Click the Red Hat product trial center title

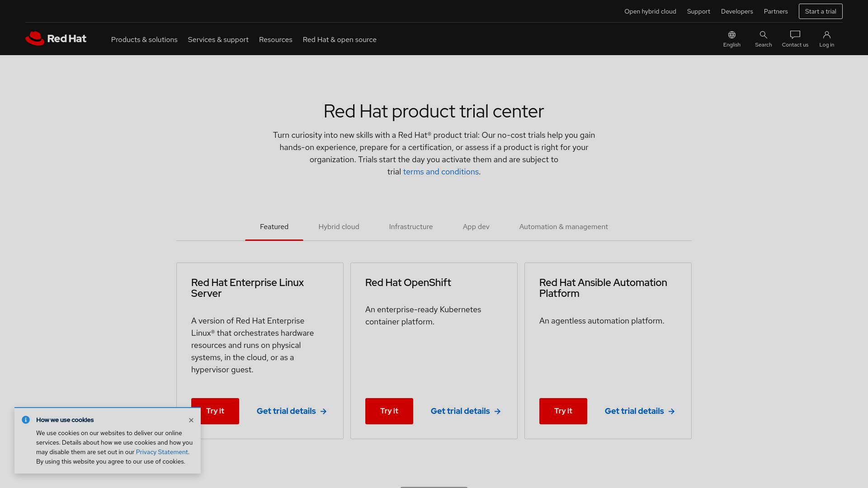(x=434, y=111)
